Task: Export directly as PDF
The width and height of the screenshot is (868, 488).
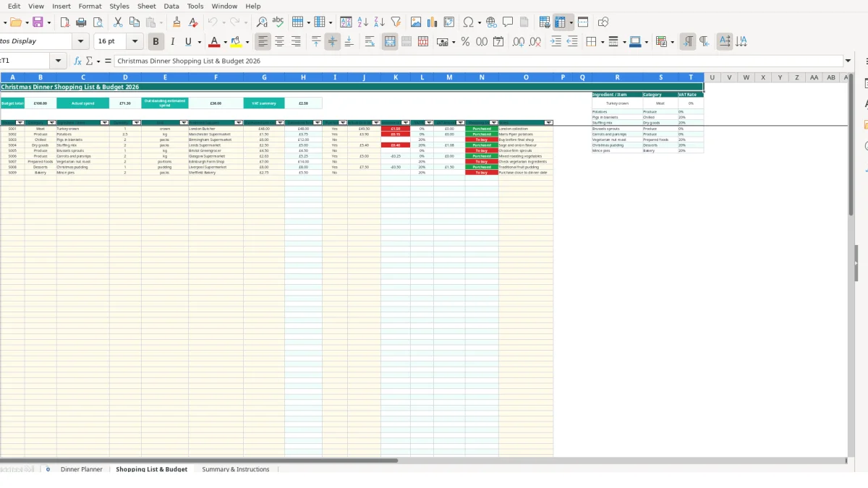Action: point(67,22)
